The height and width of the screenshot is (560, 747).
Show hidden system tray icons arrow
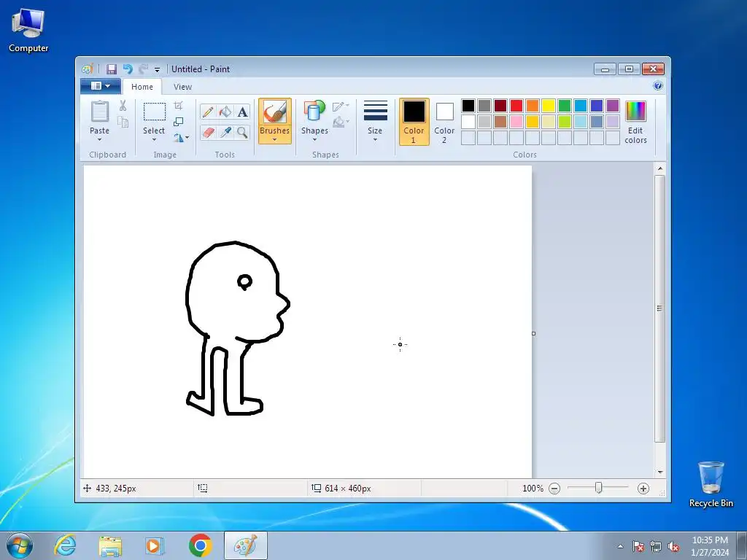click(x=620, y=547)
